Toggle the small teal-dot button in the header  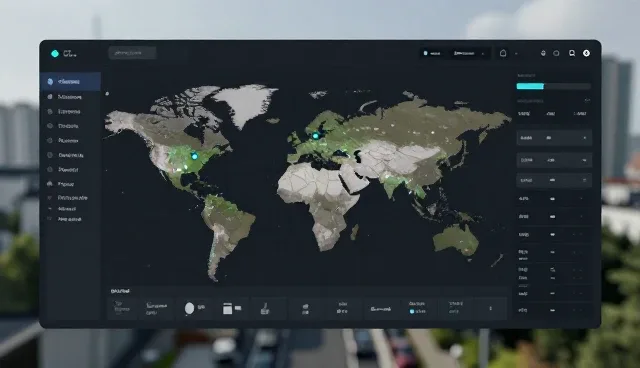(432, 53)
